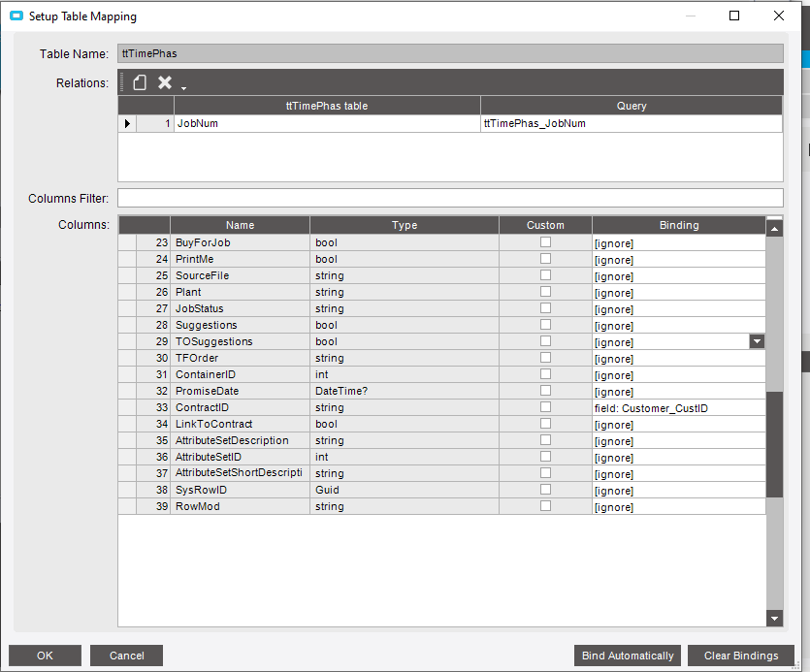This screenshot has width=810, height=672.
Task: Click the delete relation X icon
Action: pos(165,82)
